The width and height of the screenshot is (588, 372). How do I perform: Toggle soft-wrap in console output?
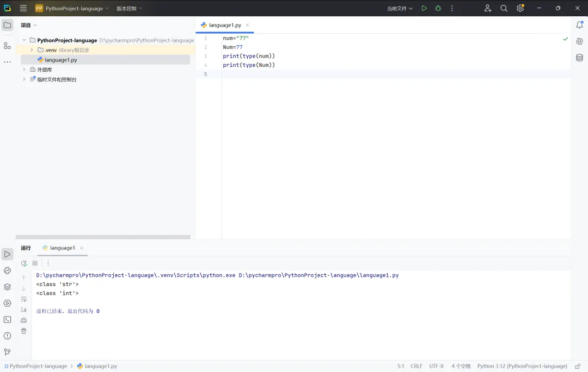23,299
